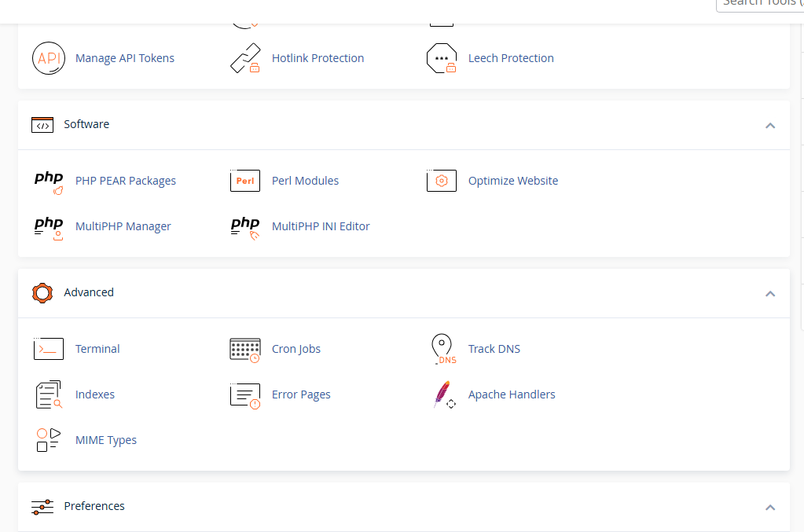Viewport: 804px width, 532px height.
Task: Open Indexes link
Action: (95, 394)
